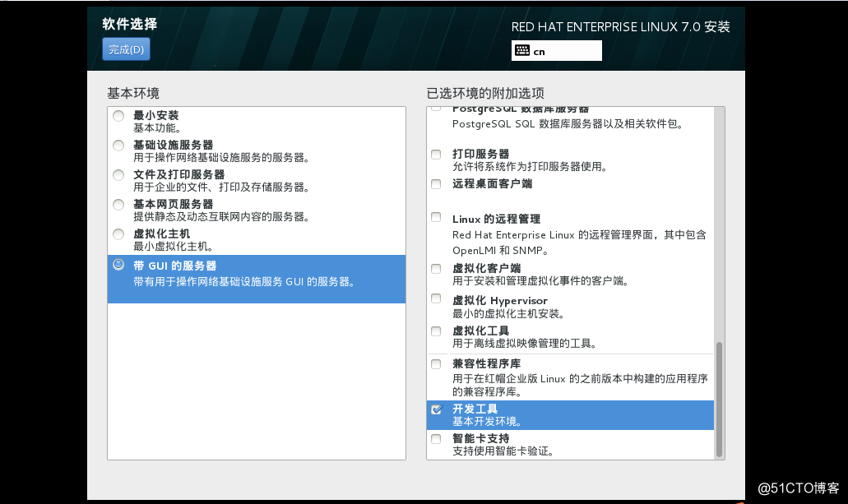The image size is (848, 504).
Task: Click the 远程桌面客户端 label text
Action: pos(492,184)
